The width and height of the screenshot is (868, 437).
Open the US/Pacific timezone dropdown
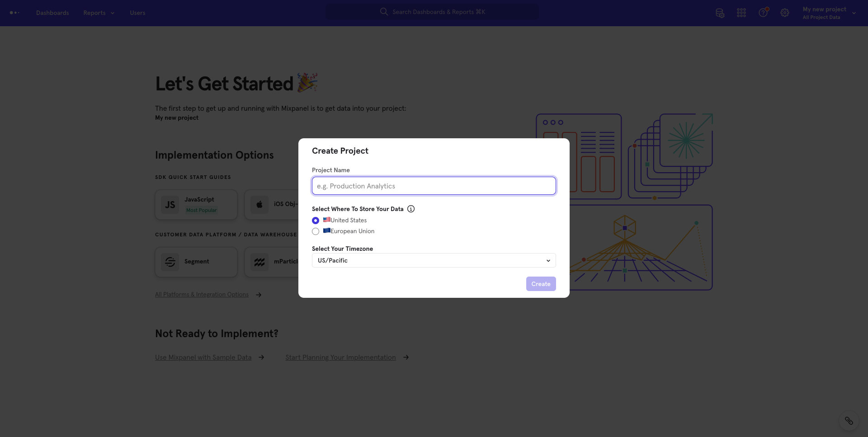point(434,260)
